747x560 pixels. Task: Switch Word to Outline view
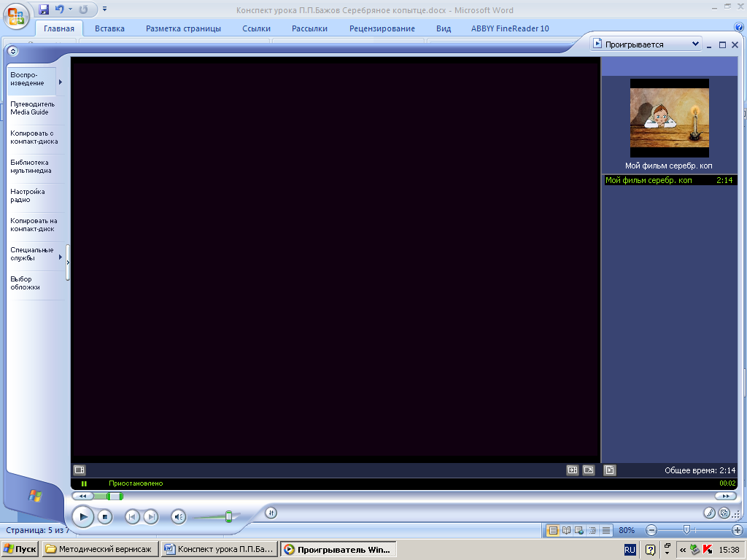tap(592, 530)
